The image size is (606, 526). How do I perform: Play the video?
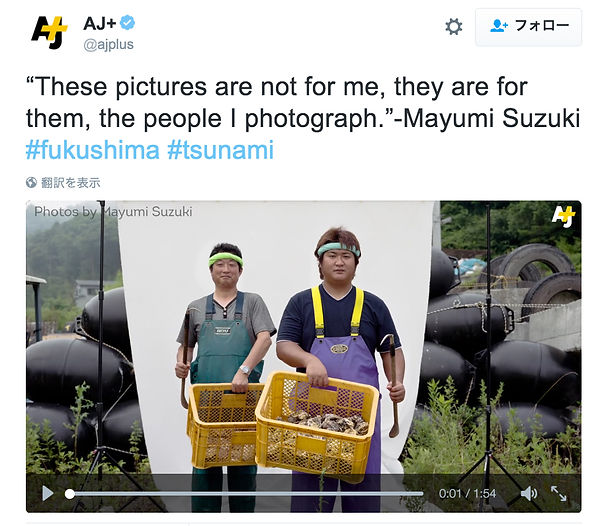[48, 494]
